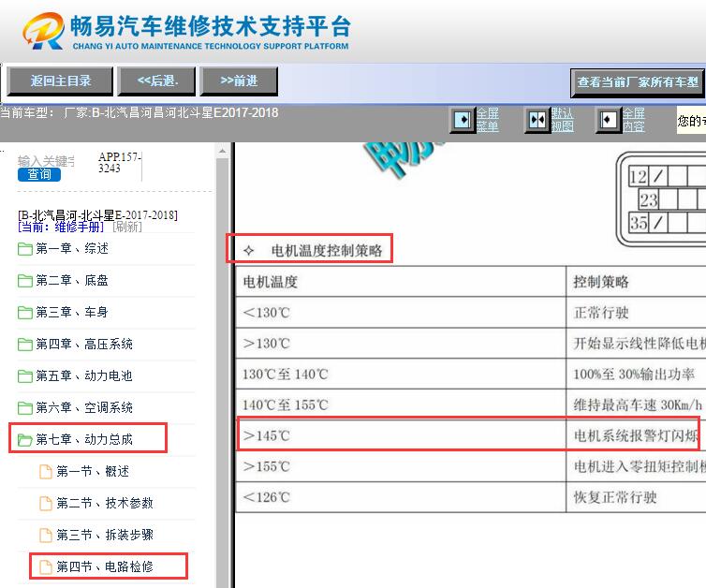Image resolution: width=706 pixels, height=588 pixels.
Task: Click page icon beside 第三节、拆装步骤
Action: click(46, 535)
